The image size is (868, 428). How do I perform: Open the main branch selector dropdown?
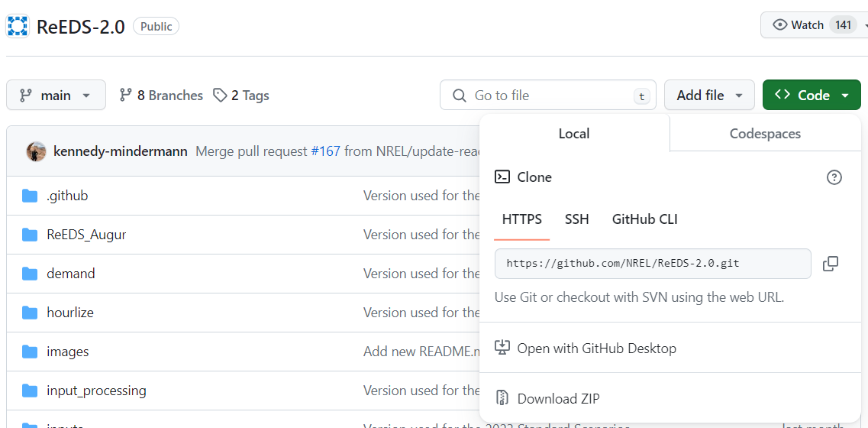click(x=56, y=96)
